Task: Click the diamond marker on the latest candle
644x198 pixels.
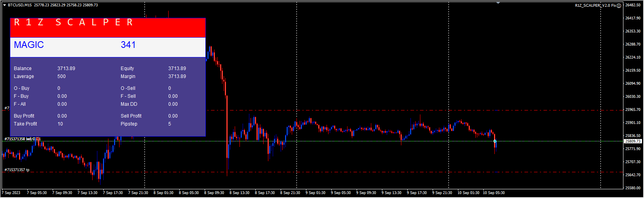Action: pos(495,141)
